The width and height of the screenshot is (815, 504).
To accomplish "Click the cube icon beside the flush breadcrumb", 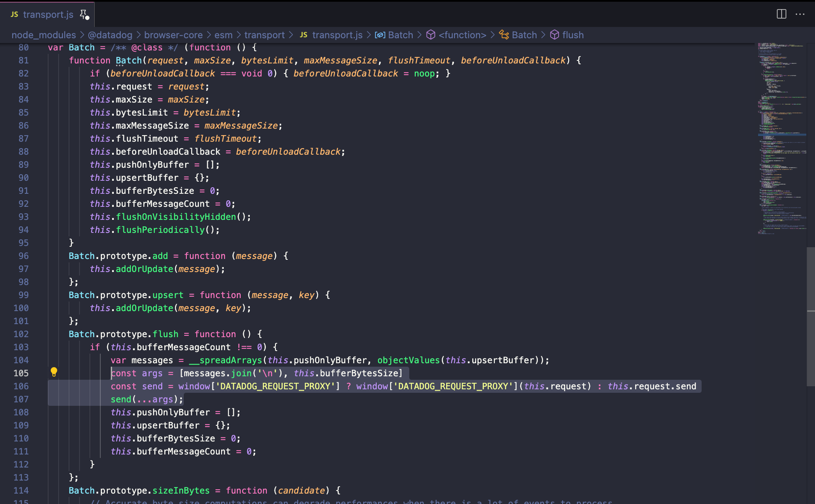I will [x=554, y=35].
